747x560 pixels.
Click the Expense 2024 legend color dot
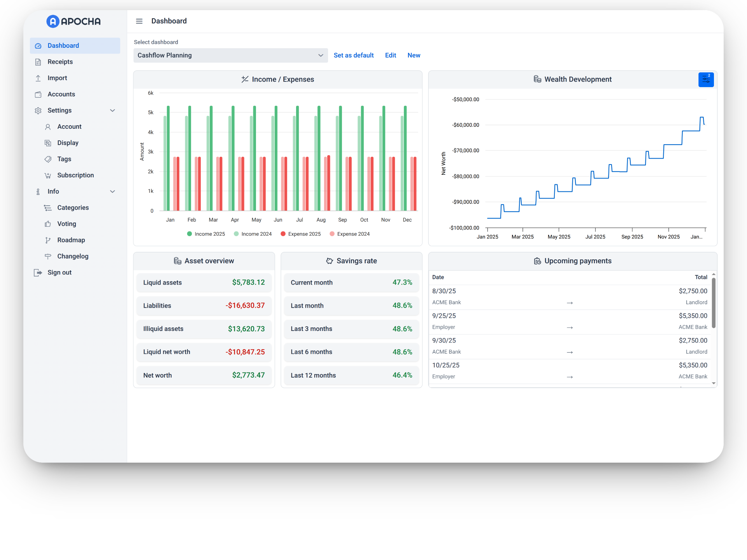(x=332, y=234)
